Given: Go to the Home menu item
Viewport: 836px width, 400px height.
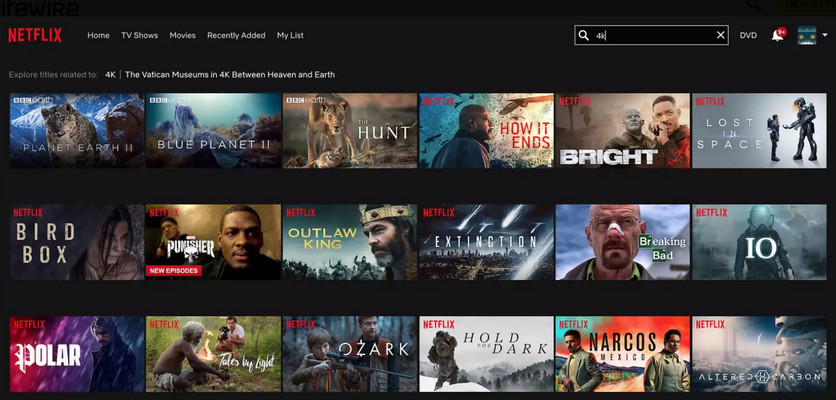Looking at the screenshot, I should 98,35.
